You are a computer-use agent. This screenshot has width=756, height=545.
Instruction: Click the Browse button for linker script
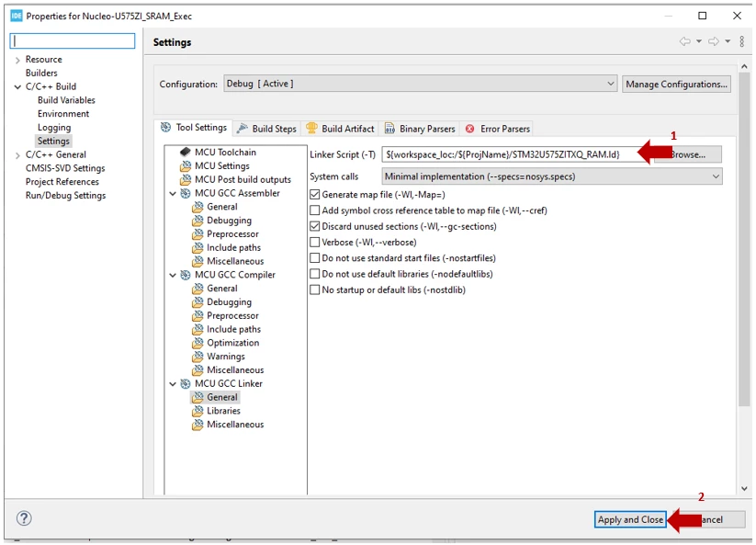[688, 154]
